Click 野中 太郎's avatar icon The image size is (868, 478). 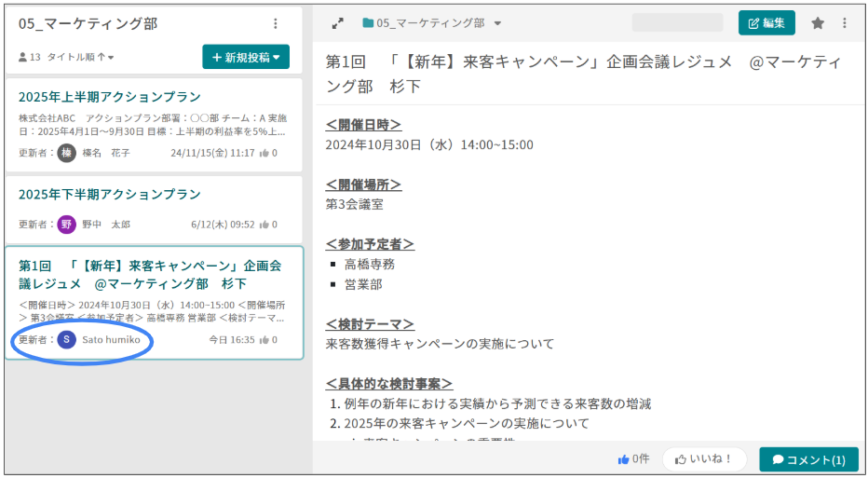[x=66, y=225]
